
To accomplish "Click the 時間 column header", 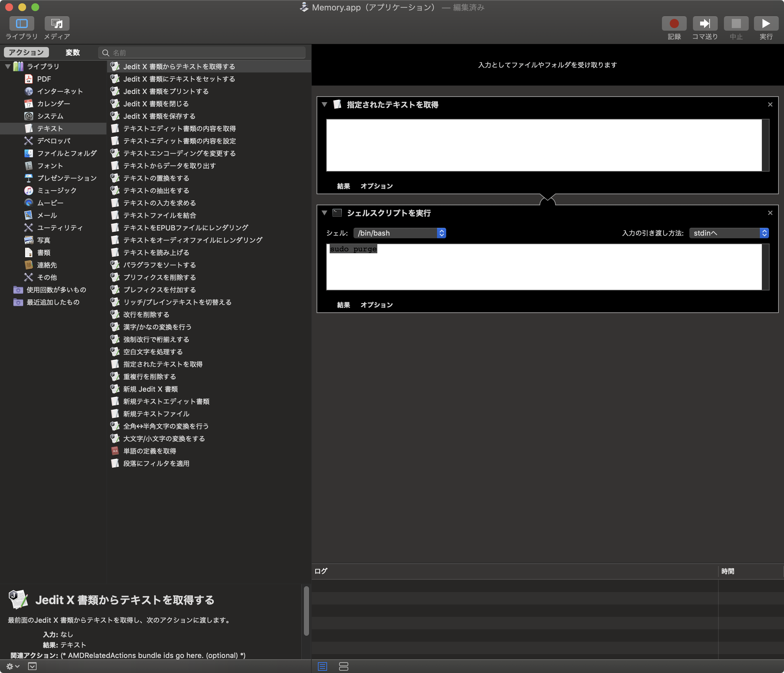I will 751,571.
